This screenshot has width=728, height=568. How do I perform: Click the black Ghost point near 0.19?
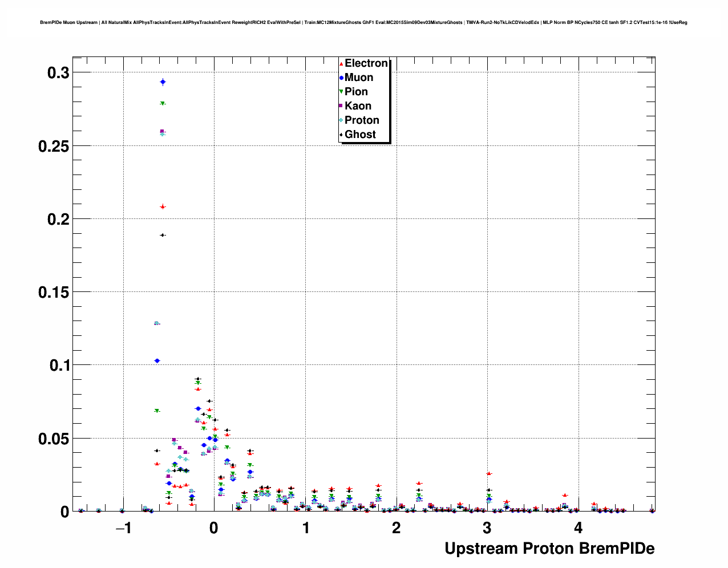coord(163,235)
